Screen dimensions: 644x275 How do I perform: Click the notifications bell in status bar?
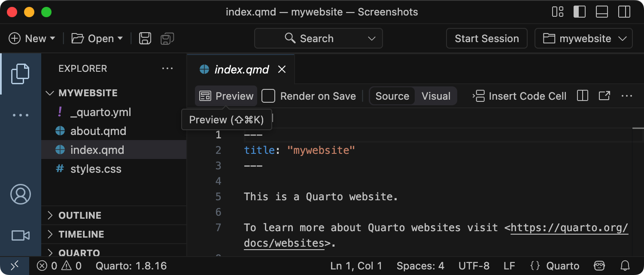(x=626, y=266)
